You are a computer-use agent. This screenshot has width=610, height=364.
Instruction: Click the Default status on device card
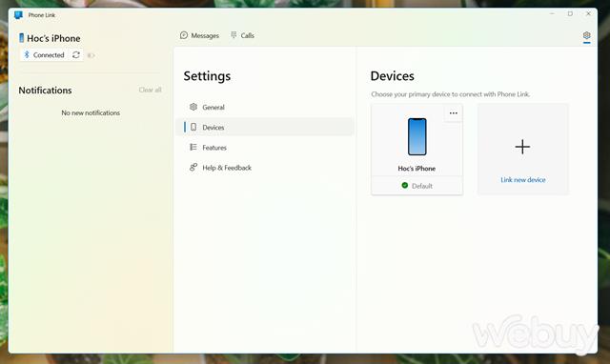[x=417, y=186]
